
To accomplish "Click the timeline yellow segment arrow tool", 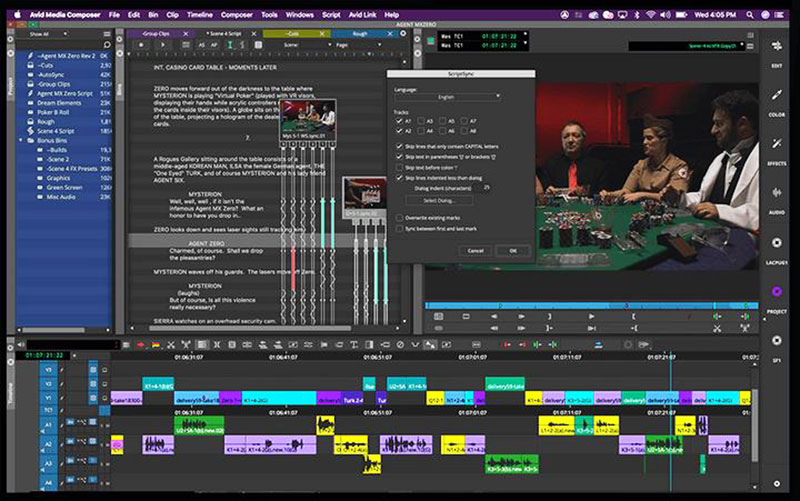I will click(156, 345).
